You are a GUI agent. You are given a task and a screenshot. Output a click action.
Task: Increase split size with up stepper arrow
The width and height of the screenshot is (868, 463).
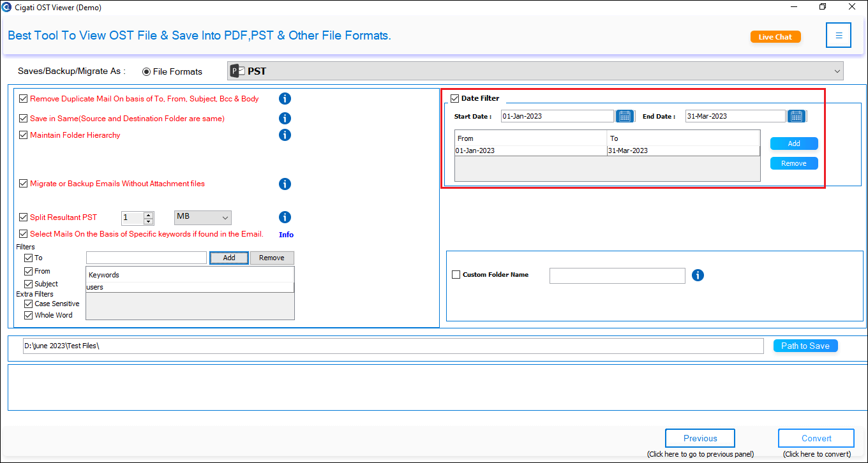tap(149, 215)
